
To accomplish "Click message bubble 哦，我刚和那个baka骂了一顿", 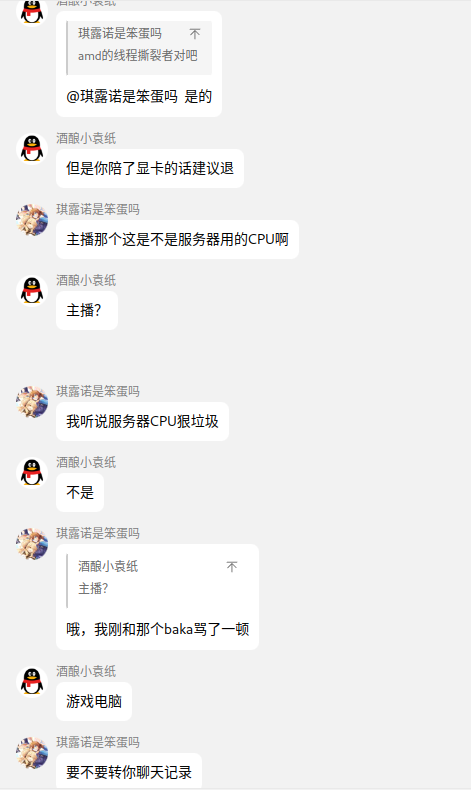I will click(157, 597).
